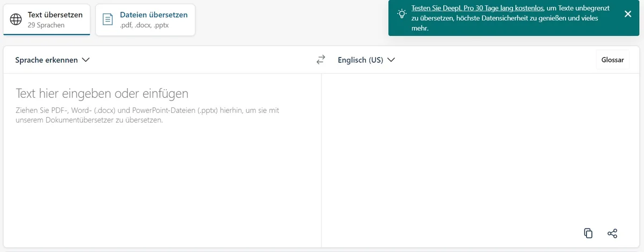Share the translation
Screen dimensions: 644x252
612,233
